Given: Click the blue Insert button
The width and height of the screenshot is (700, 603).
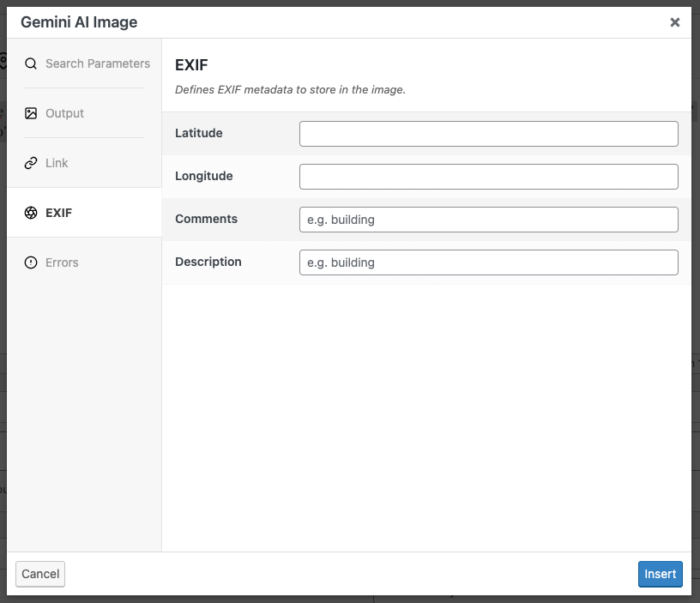Looking at the screenshot, I should 660,574.
